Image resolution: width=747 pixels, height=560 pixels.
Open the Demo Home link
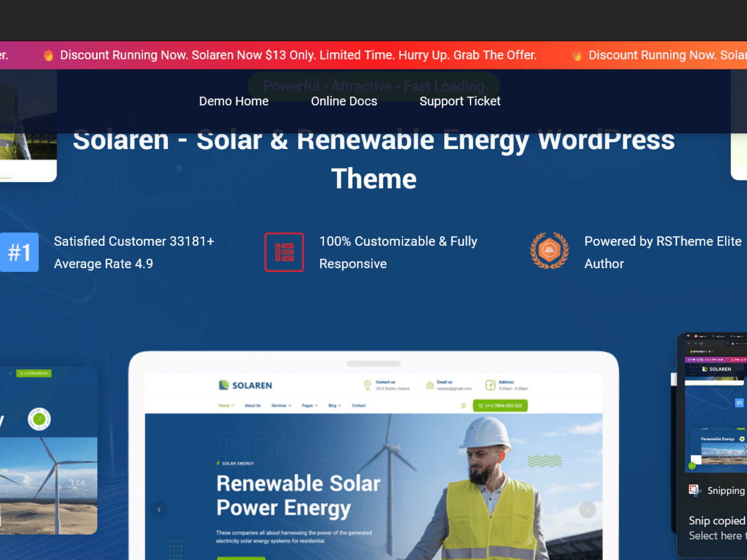(x=233, y=101)
